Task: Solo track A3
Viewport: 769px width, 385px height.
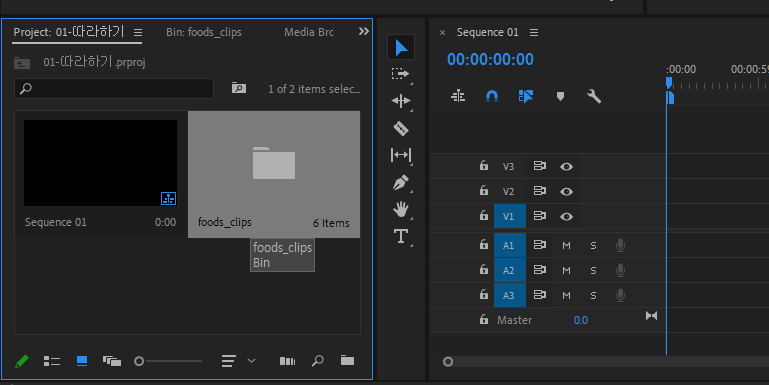Action: click(x=593, y=295)
